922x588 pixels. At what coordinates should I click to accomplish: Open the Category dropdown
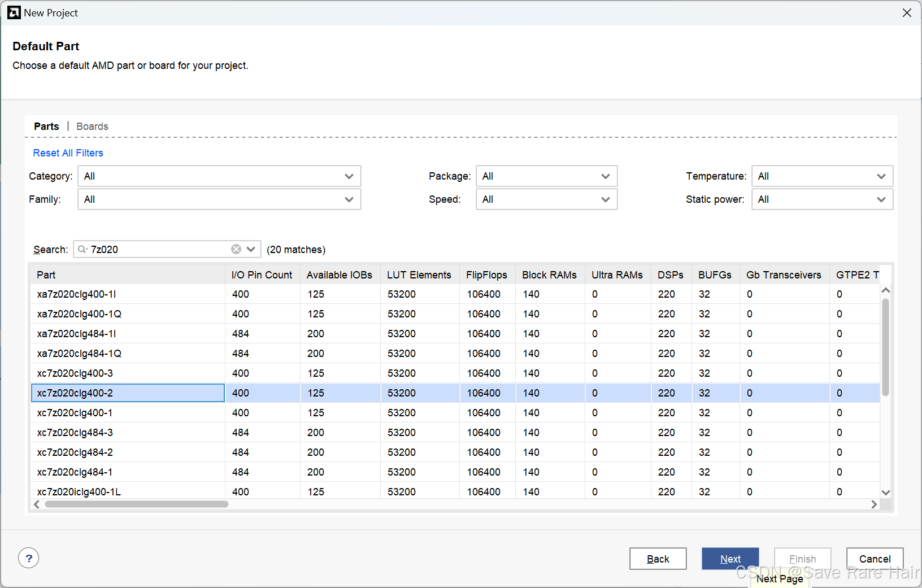point(219,176)
